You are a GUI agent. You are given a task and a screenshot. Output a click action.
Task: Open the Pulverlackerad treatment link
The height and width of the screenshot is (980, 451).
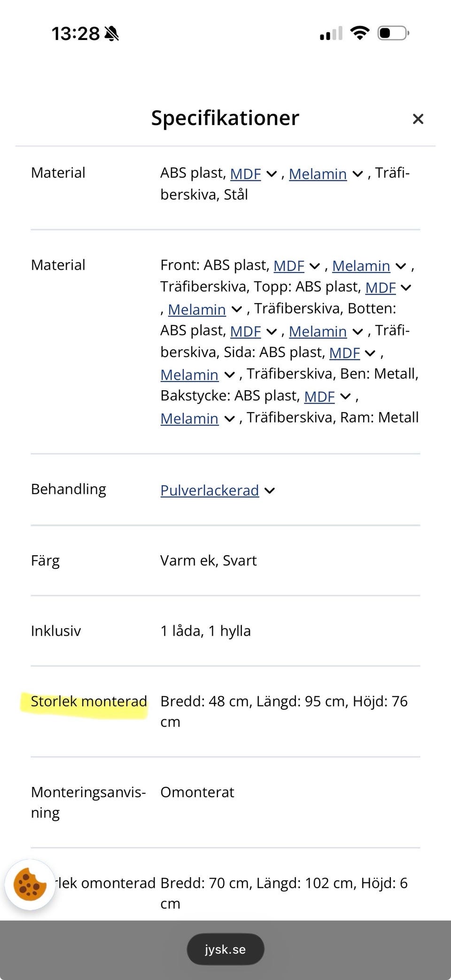(x=210, y=490)
